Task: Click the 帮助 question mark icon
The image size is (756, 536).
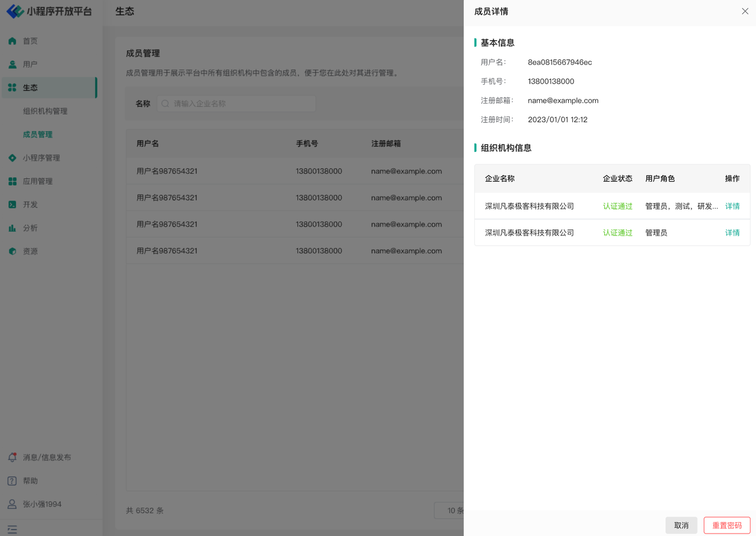Action: 12,481
